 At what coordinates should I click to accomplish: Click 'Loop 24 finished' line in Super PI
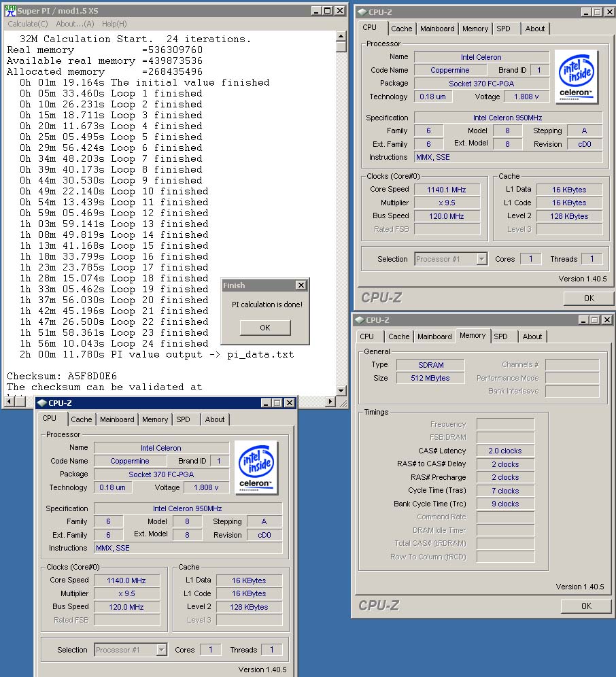(114, 344)
